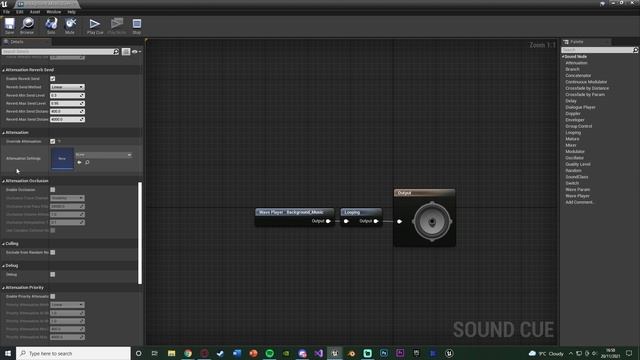This screenshot has height=360, width=640.
Task: Open Occlusion Trace Channel dropdown
Action: point(67,198)
